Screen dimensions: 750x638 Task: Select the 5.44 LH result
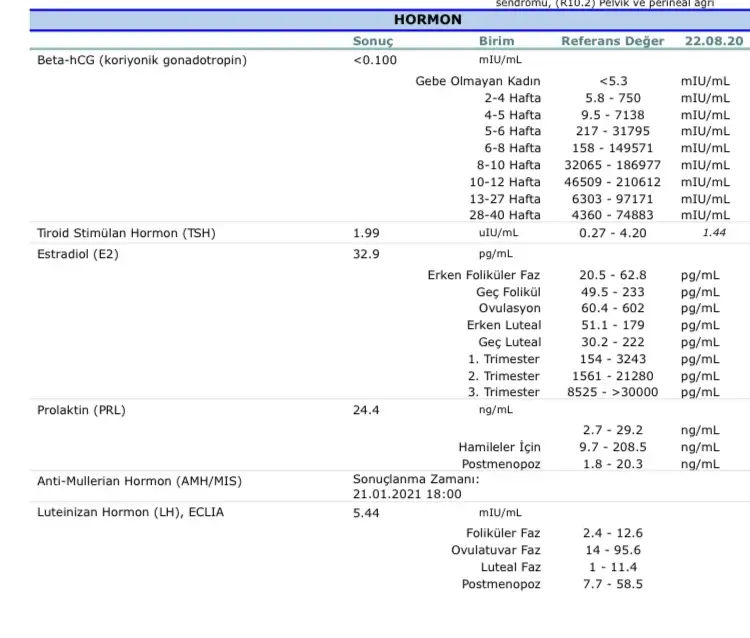click(x=366, y=513)
